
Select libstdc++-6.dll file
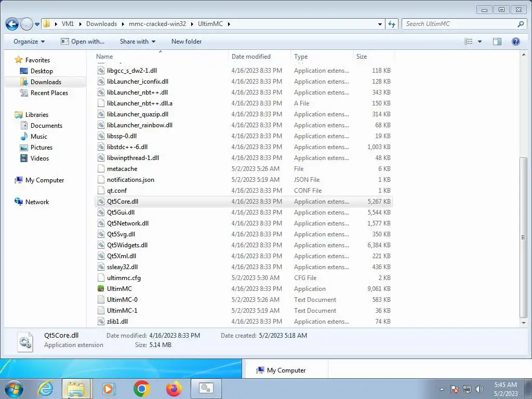pos(127,147)
